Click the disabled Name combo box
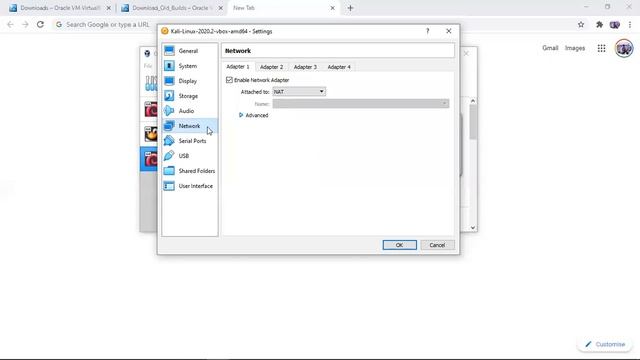The height and width of the screenshot is (360, 640). (361, 104)
